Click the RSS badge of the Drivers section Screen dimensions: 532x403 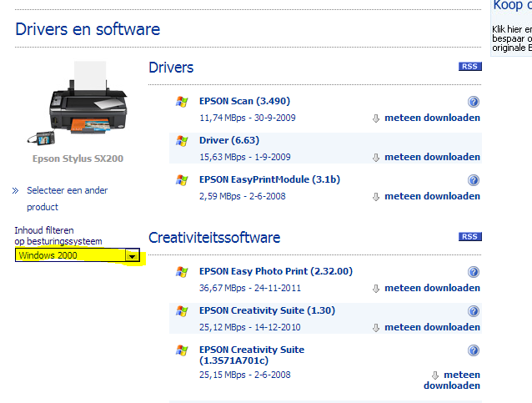pos(470,67)
